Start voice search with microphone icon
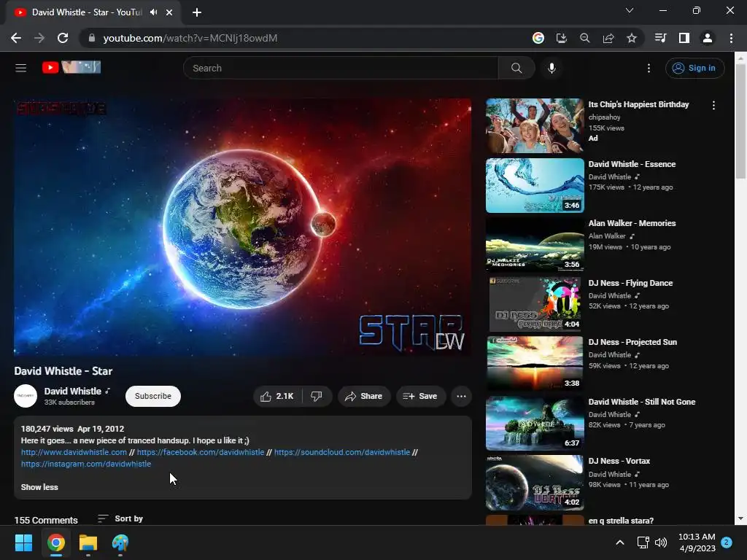Viewport: 747px width, 560px height. (551, 68)
